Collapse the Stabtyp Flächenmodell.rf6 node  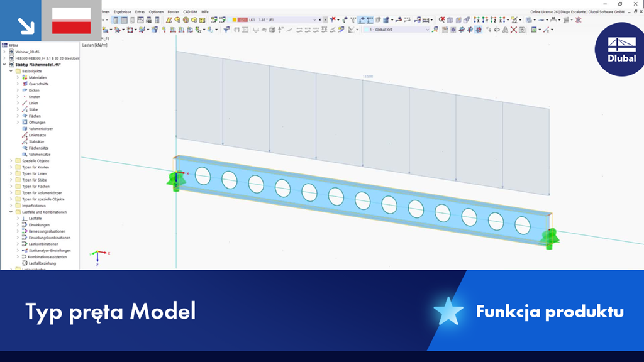(x=4, y=65)
